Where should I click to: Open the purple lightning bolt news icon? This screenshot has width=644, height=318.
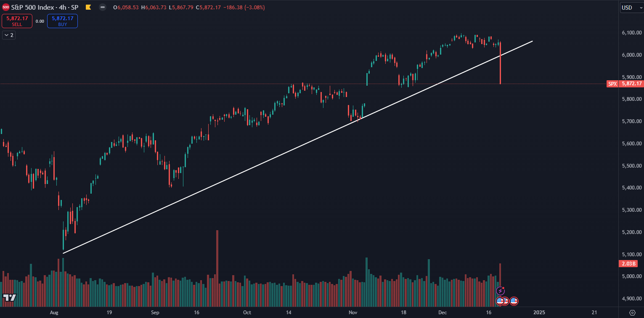point(501,291)
